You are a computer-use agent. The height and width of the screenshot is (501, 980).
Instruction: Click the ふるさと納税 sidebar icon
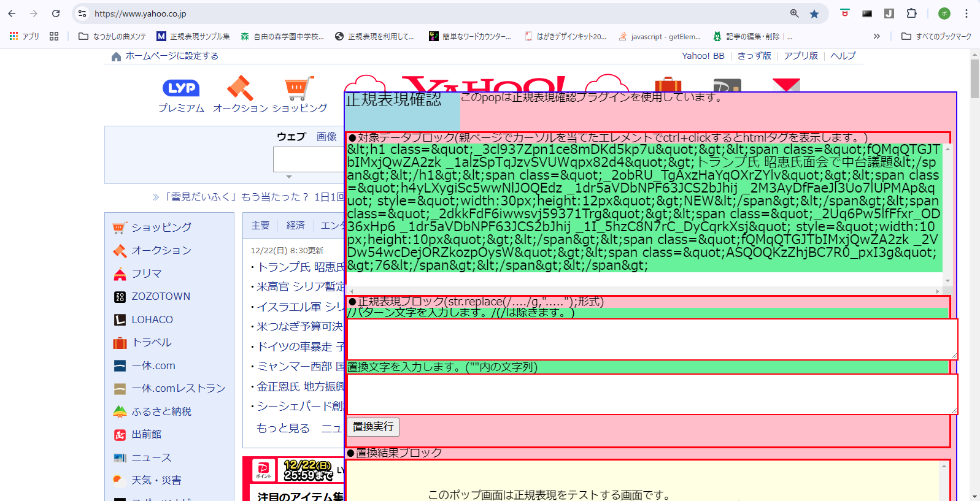120,411
